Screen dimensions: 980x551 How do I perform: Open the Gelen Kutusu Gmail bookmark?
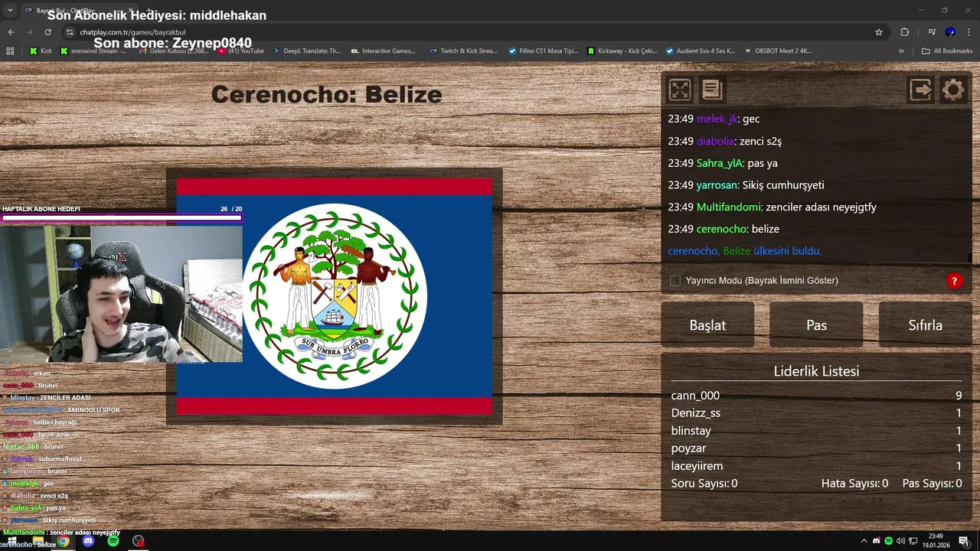click(173, 51)
